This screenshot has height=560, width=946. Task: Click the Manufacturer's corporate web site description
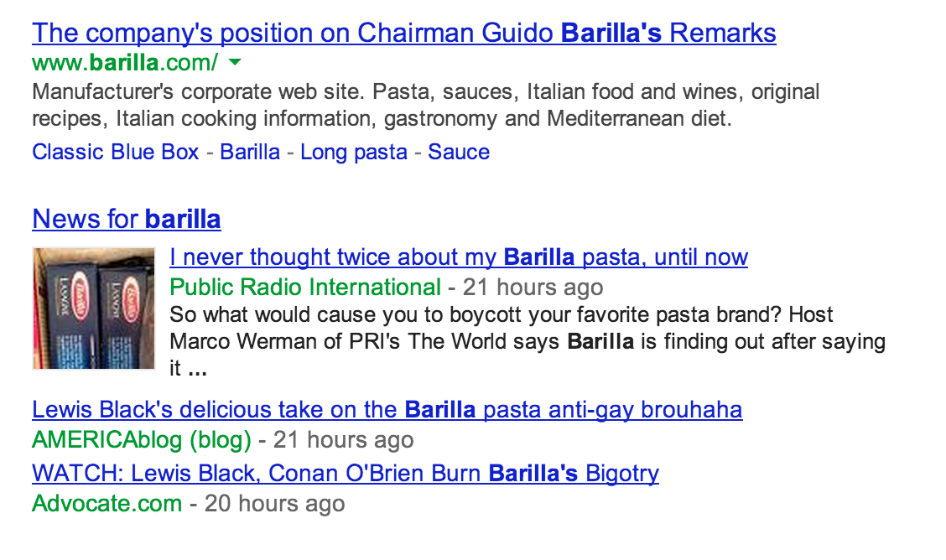pyautogui.click(x=425, y=105)
